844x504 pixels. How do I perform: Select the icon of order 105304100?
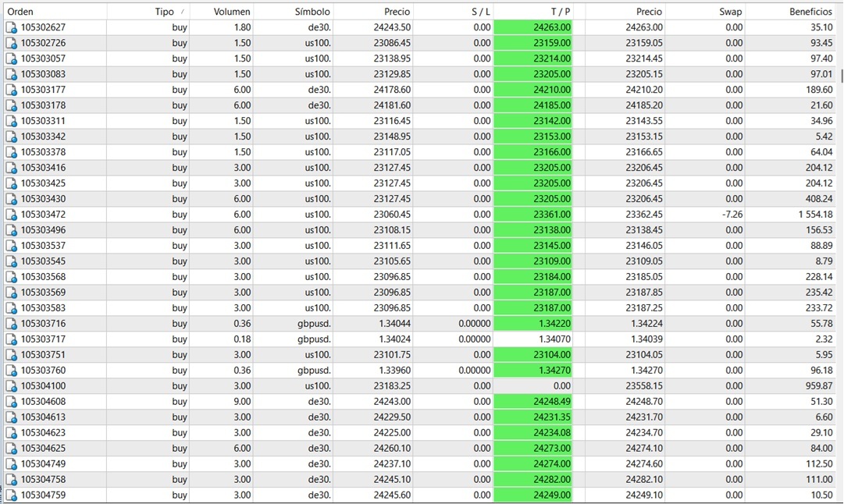[x=11, y=386]
